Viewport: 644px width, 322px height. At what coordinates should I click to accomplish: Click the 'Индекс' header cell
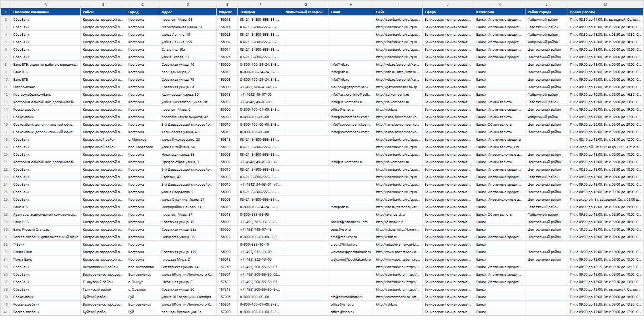pos(227,12)
